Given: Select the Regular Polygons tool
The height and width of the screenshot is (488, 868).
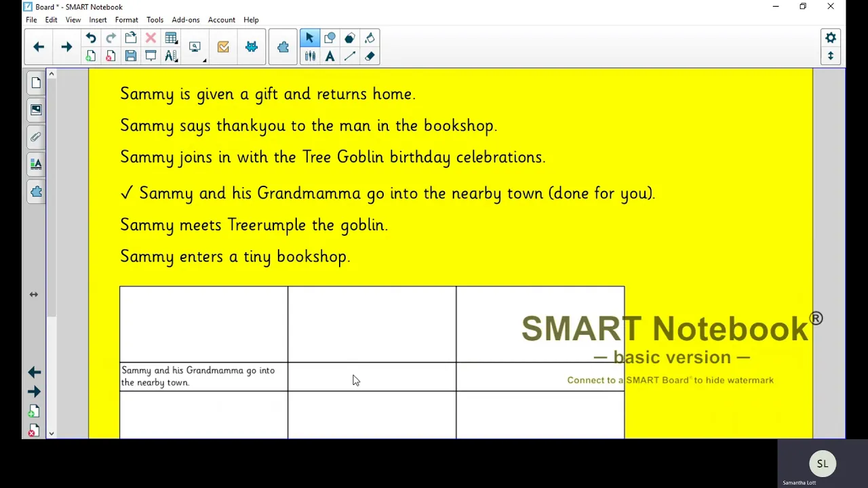Looking at the screenshot, I should 350,38.
